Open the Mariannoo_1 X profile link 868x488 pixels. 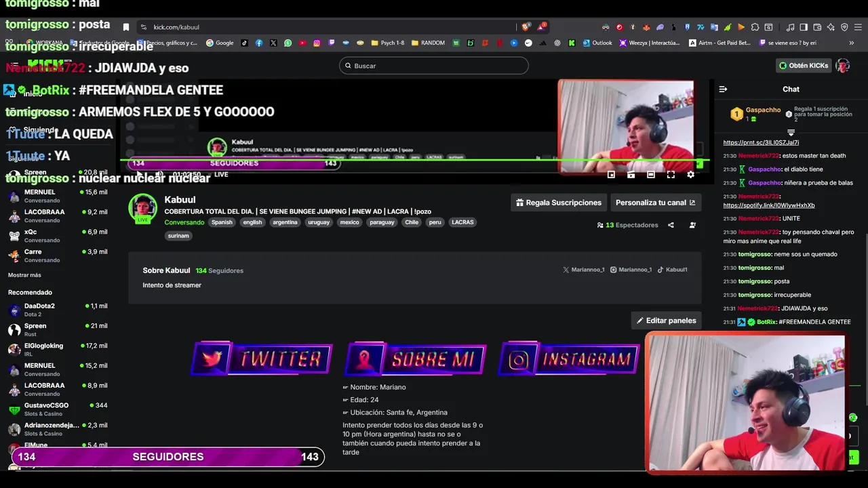pyautogui.click(x=583, y=270)
